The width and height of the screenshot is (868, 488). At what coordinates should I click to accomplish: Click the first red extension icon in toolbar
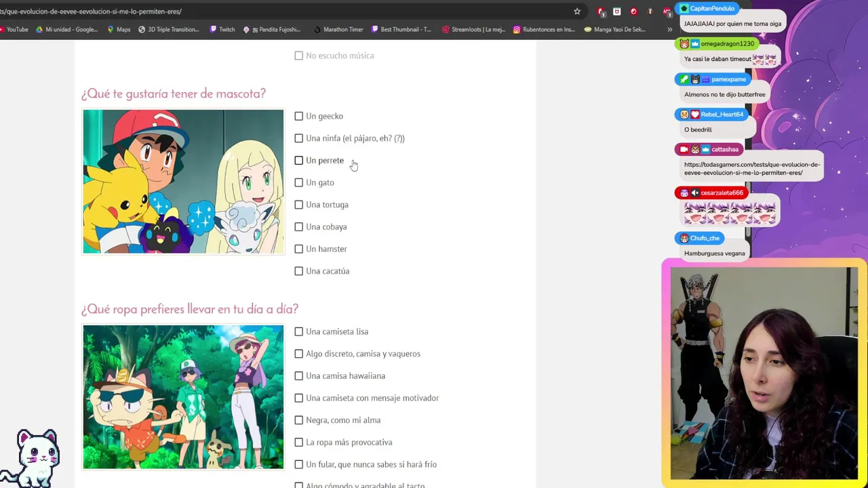601,12
